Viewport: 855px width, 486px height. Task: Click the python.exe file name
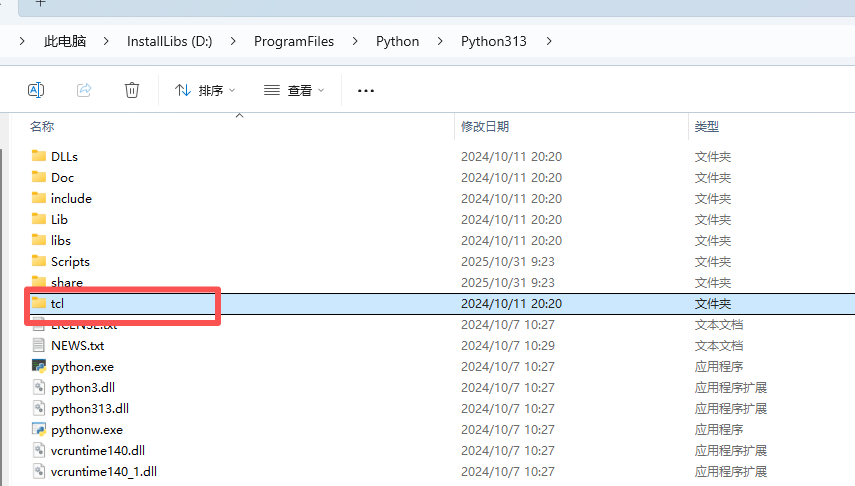82,367
